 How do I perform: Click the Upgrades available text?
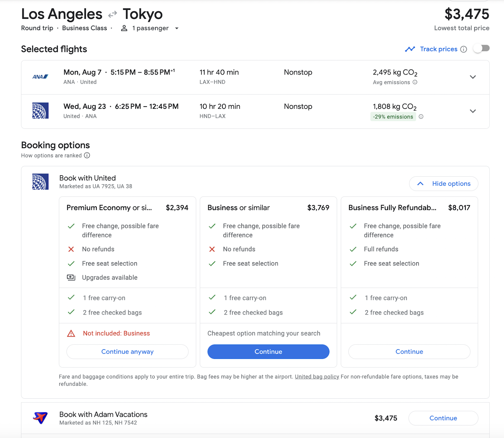110,278
